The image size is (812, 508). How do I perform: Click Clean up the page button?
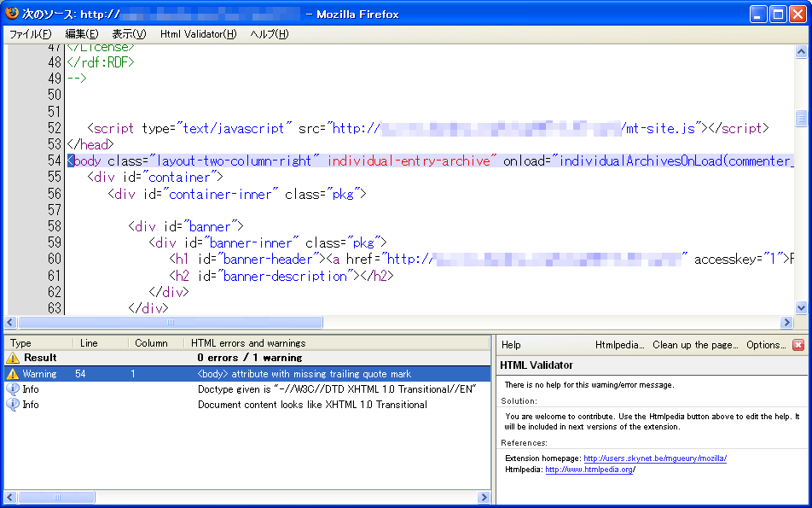695,345
